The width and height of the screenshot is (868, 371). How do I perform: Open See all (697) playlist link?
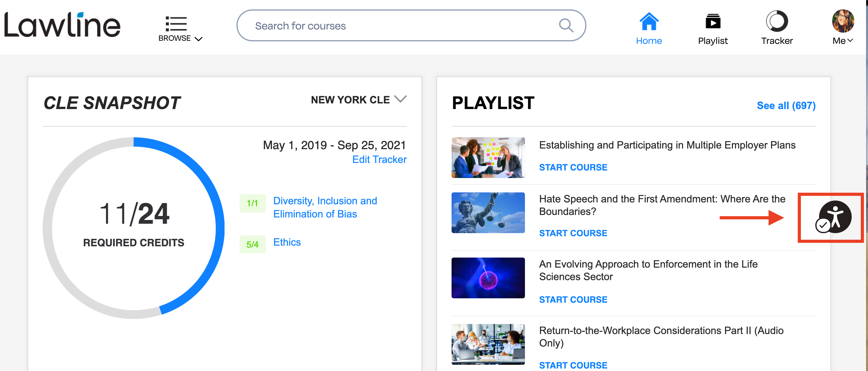(786, 105)
